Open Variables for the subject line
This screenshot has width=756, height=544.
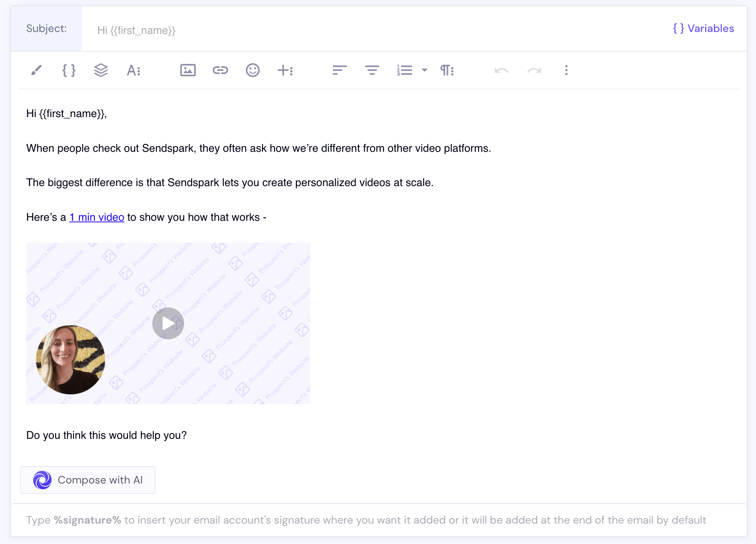tap(703, 29)
